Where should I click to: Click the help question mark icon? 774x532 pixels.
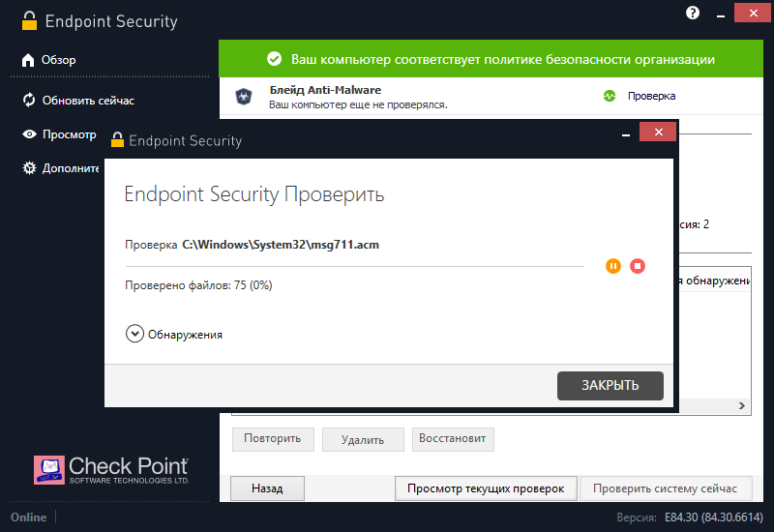[693, 14]
